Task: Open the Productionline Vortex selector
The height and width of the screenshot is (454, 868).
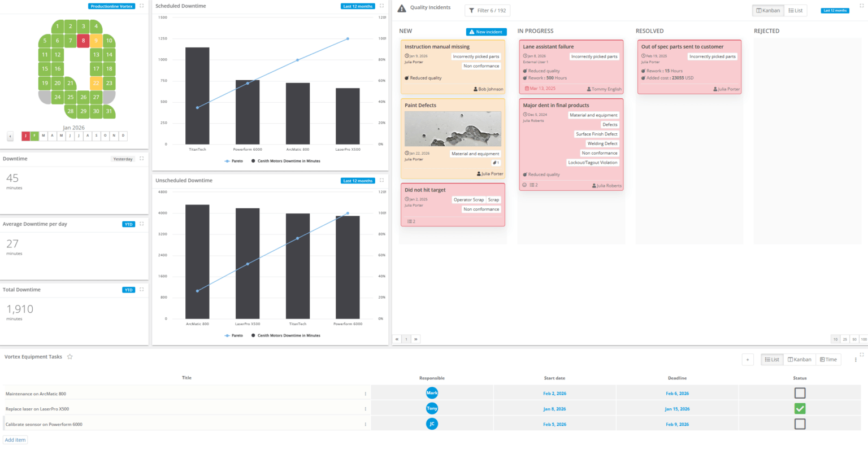Action: [111, 6]
